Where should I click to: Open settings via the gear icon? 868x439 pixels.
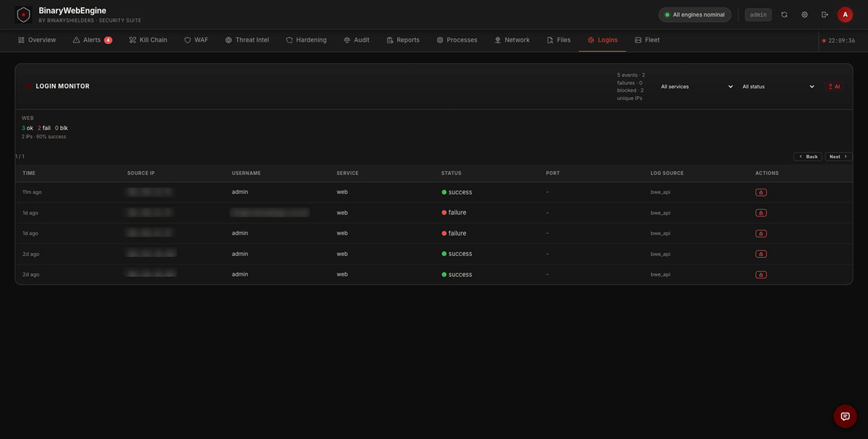pos(805,14)
